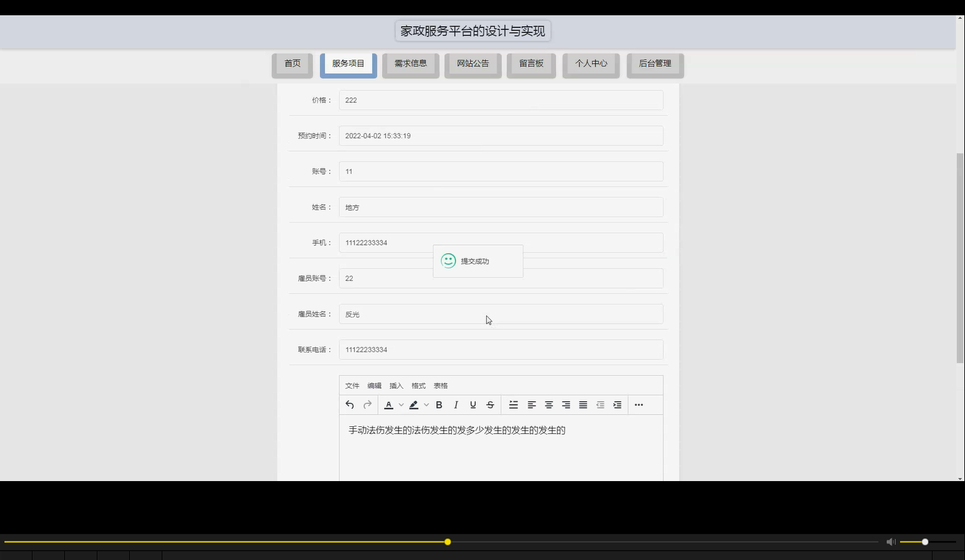Screen dimensions: 965x560
Task: Click the 提交成功 smiley icon
Action: (448, 261)
